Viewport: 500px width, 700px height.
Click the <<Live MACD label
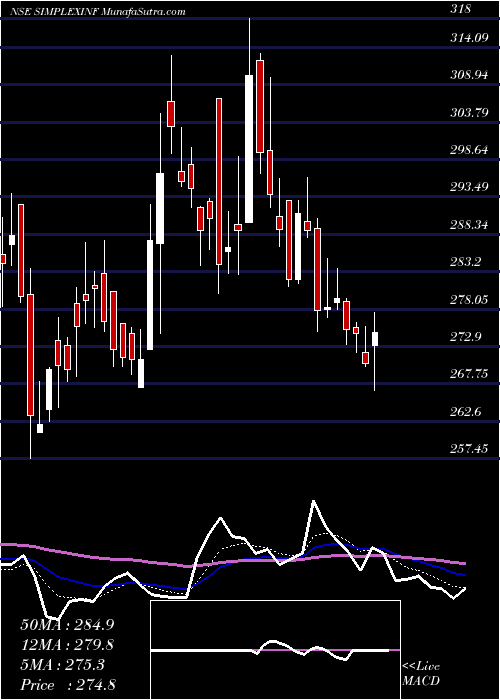pos(421,674)
